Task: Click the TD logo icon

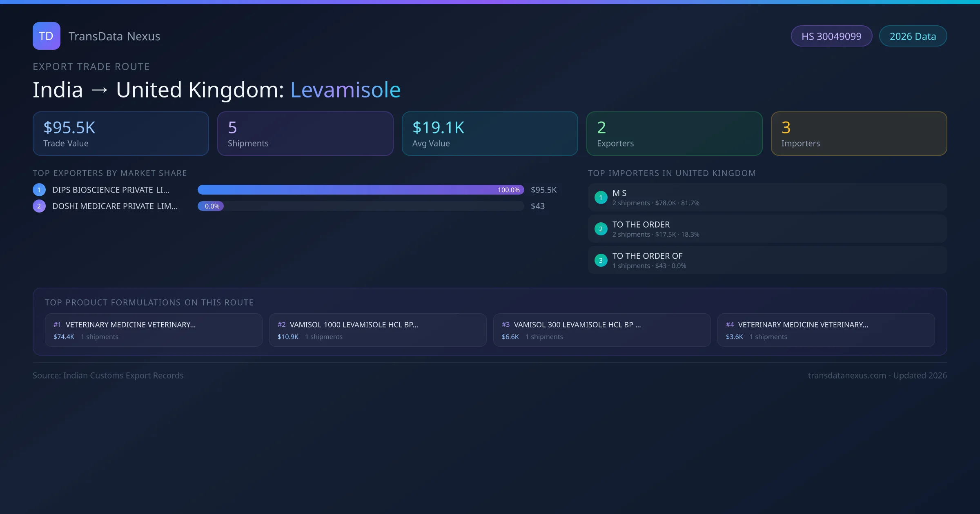Action: pyautogui.click(x=46, y=36)
